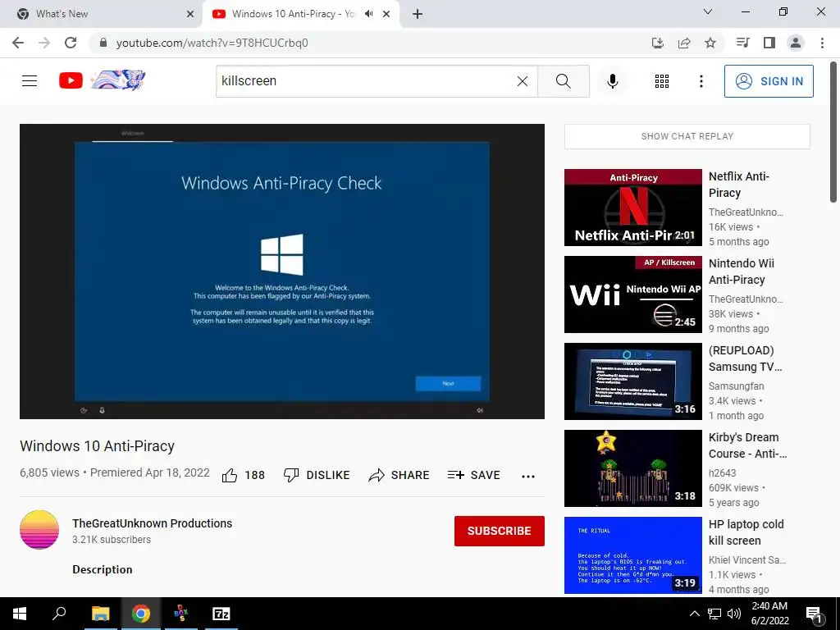The height and width of the screenshot is (630, 840).
Task: Toggle Chrome side panel
Action: pos(769,43)
